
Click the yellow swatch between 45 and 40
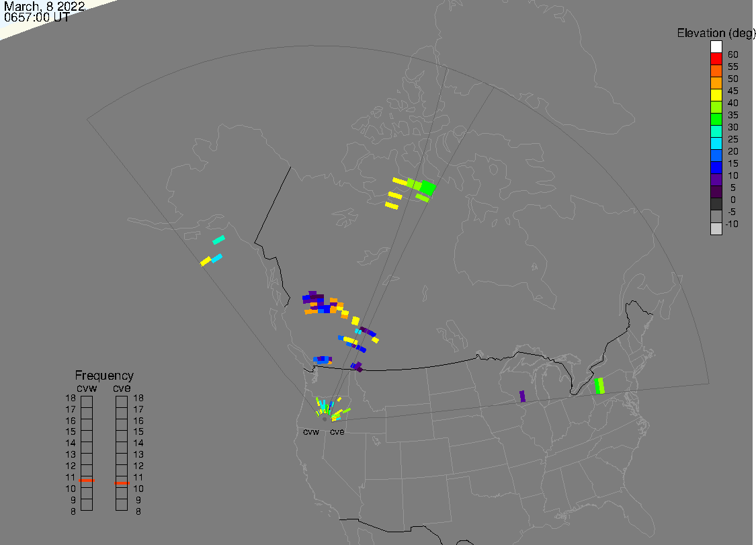(x=716, y=95)
